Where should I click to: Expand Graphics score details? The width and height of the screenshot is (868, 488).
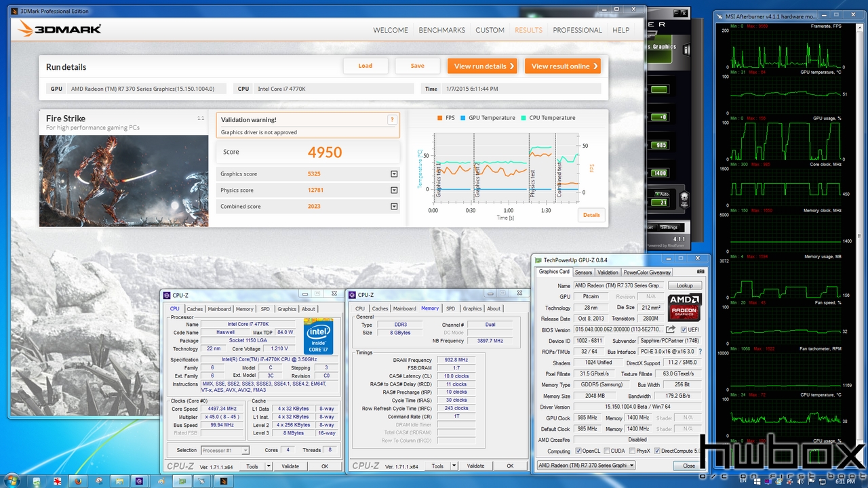tap(394, 174)
